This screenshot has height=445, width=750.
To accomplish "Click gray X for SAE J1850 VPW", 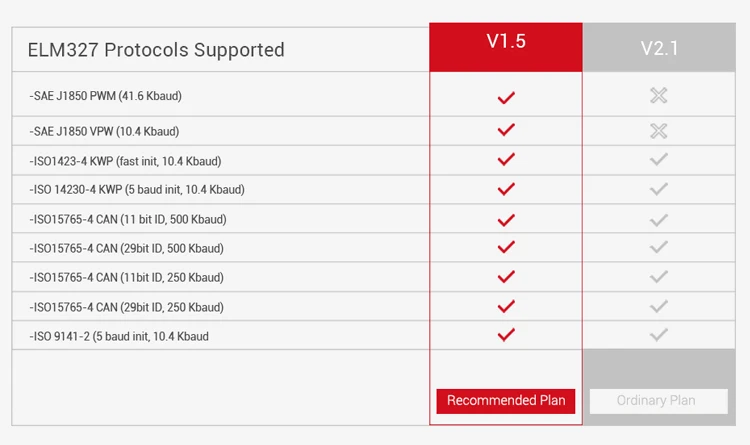I will 658,130.
